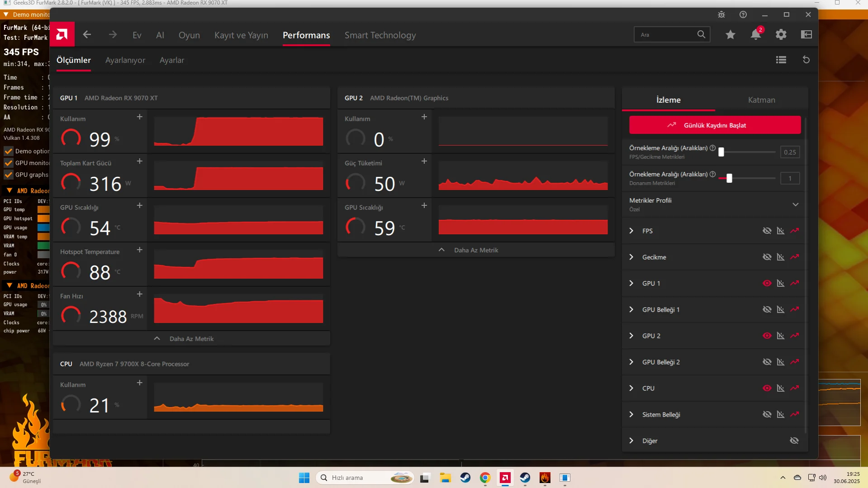The height and width of the screenshot is (488, 868).
Task: Toggle the sidebar panel icon
Action: pos(806,34)
